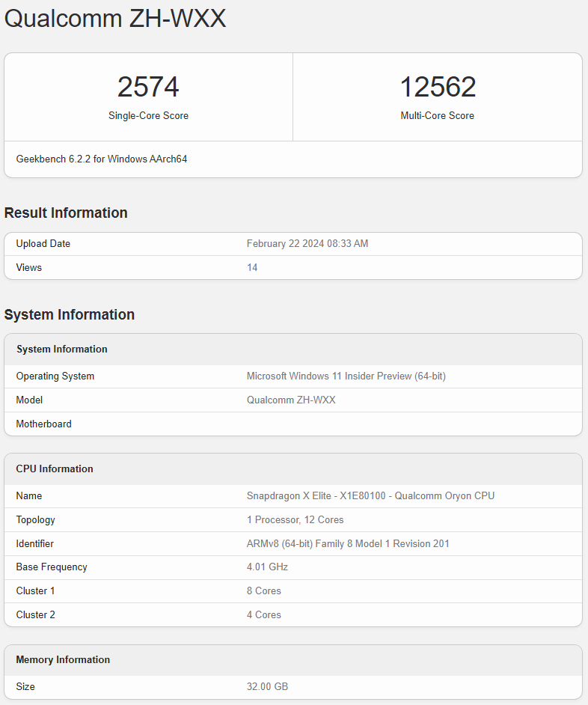Select the value 'February 22 2024 08:33 AM'
The image size is (588, 705).
click(307, 244)
